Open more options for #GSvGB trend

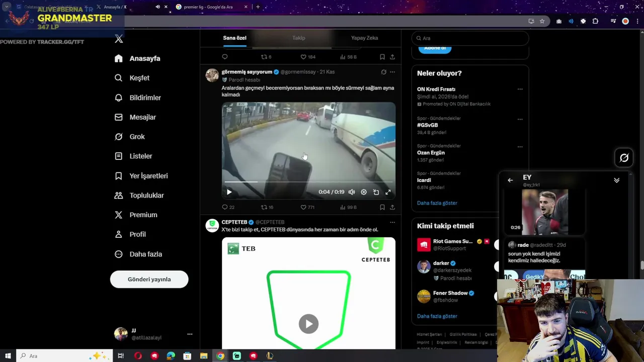[x=520, y=119]
